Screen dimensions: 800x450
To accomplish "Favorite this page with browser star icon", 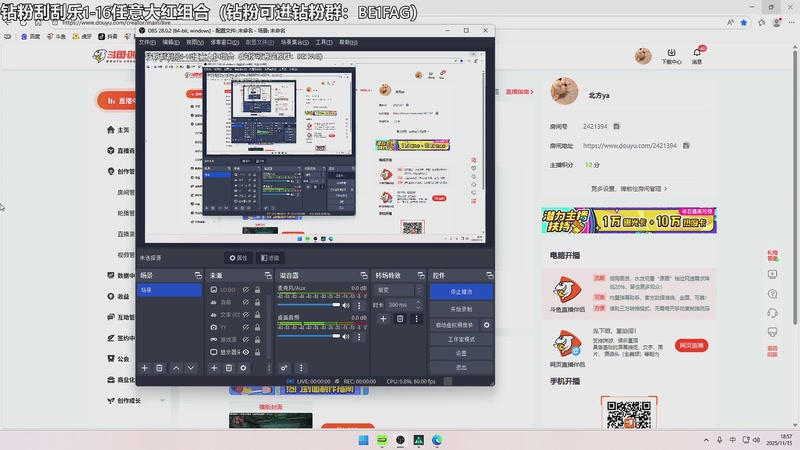I will pos(743,22).
